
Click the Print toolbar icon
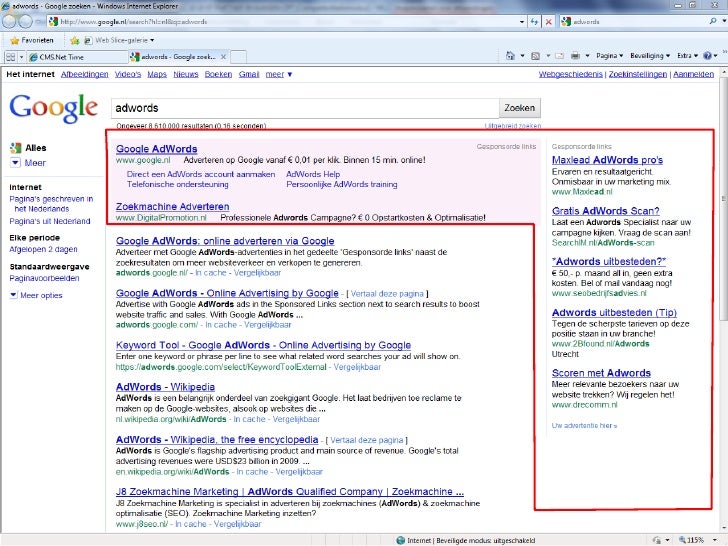tap(575, 56)
